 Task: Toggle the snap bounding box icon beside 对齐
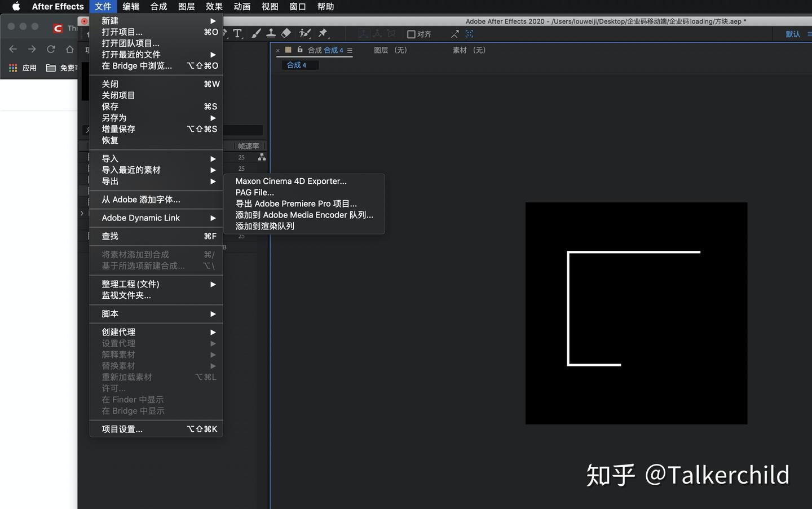[469, 34]
